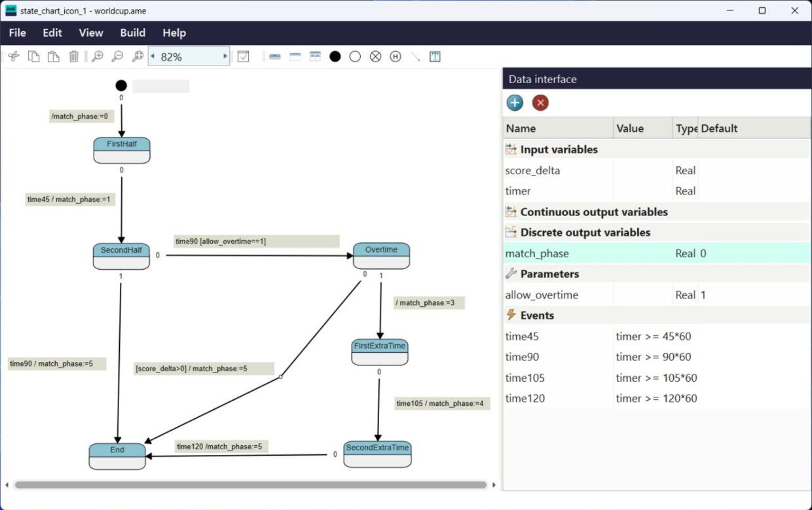Select the SecondExtraTime state node

(x=377, y=454)
